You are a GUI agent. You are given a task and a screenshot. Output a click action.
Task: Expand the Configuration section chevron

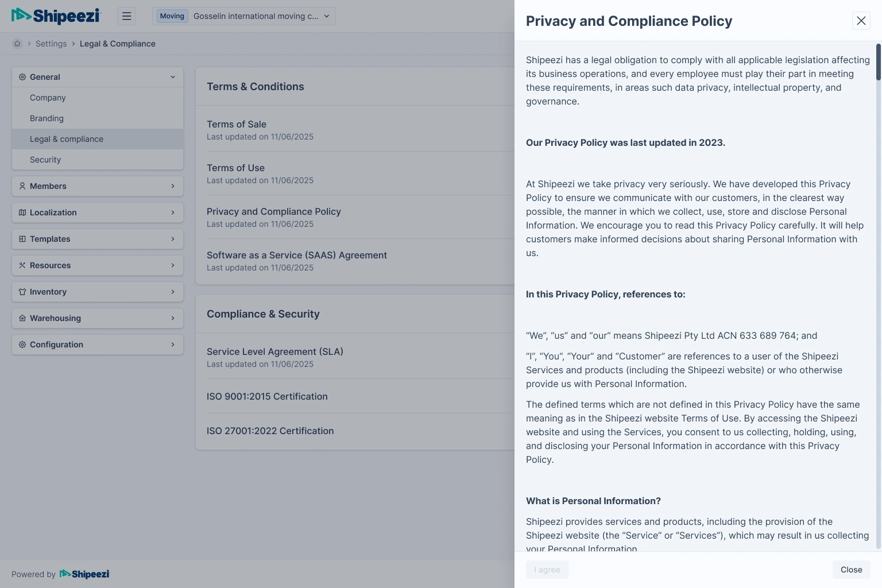click(173, 345)
